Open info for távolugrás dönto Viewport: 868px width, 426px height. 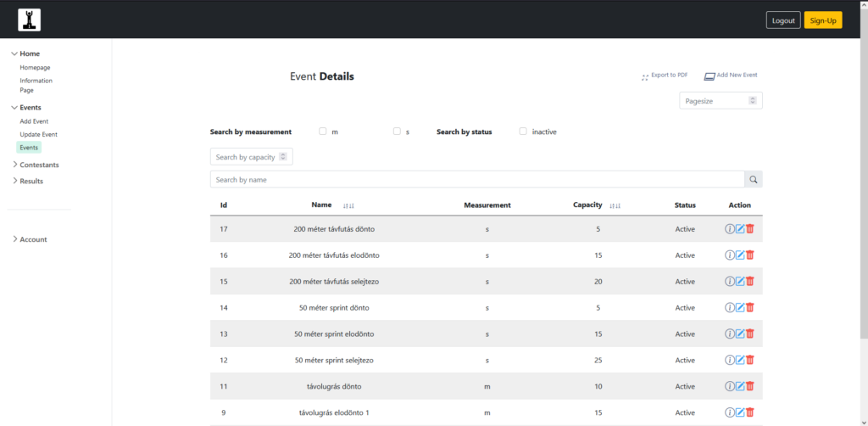click(730, 386)
